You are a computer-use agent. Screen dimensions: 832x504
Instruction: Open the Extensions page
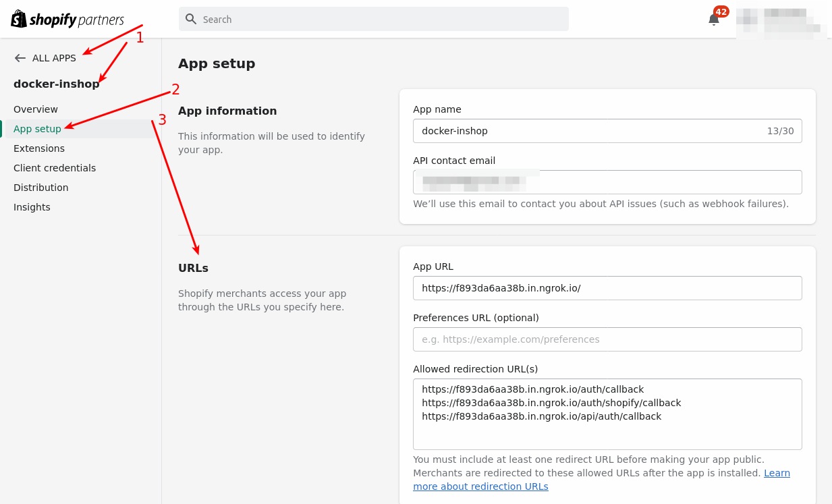click(x=39, y=148)
